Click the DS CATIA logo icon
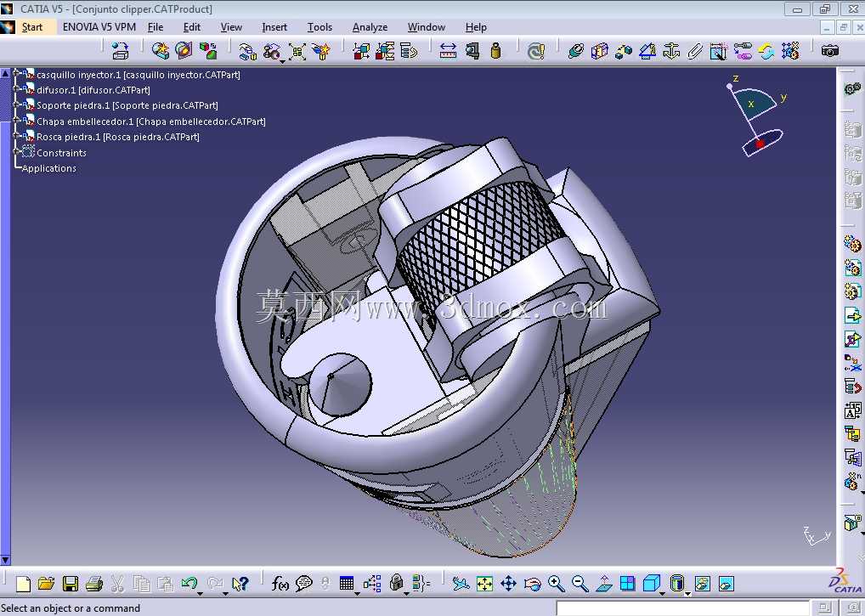 coord(845,581)
